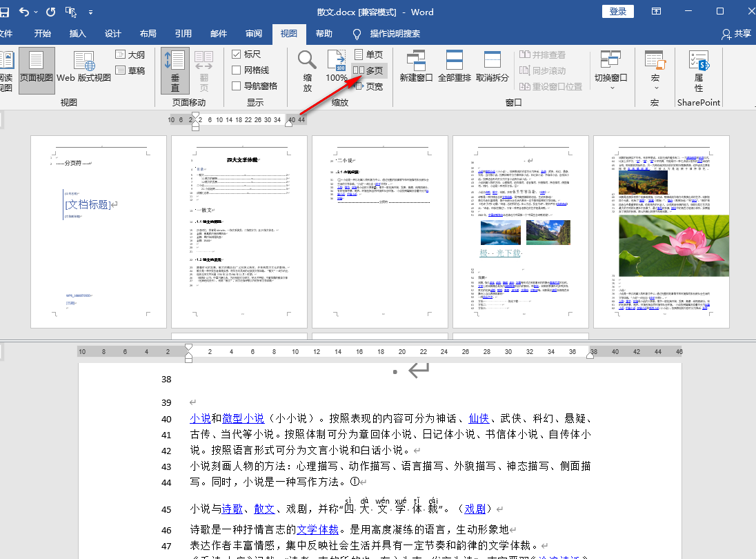The width and height of the screenshot is (756, 559).
Task: Open the Quick Access Toolbar customize menu
Action: coord(91,12)
